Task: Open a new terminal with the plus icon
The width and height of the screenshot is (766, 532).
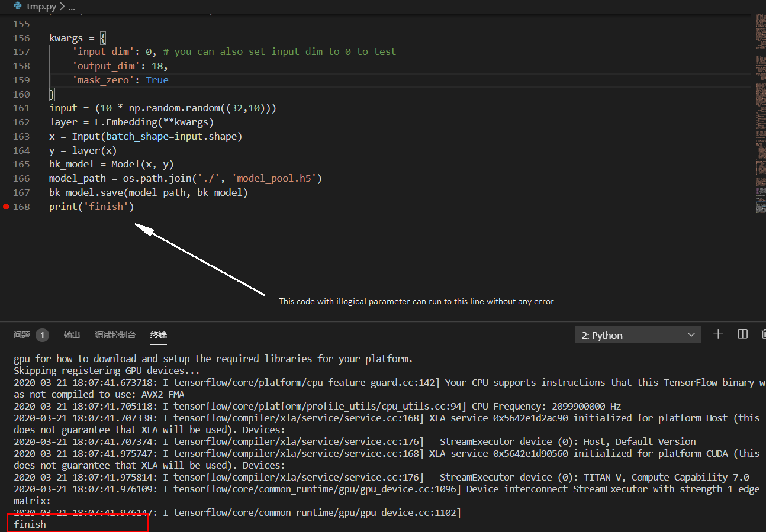Action: click(x=718, y=334)
